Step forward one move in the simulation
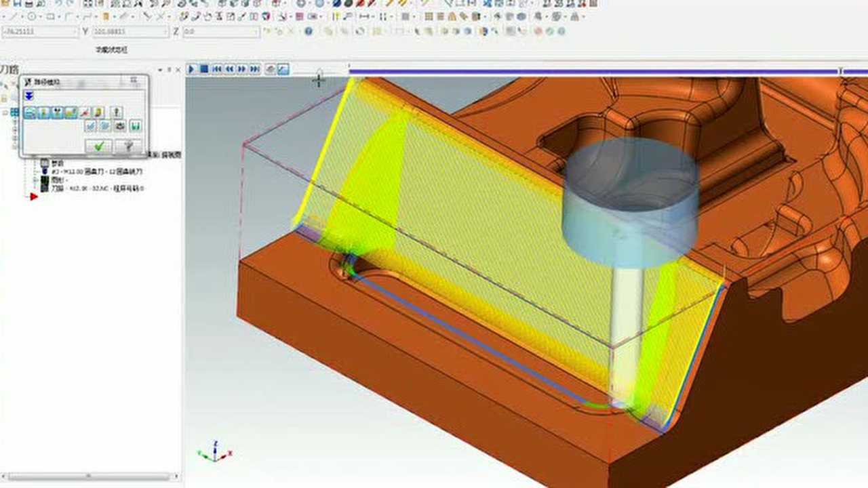This screenshot has height=488, width=868. [241, 69]
